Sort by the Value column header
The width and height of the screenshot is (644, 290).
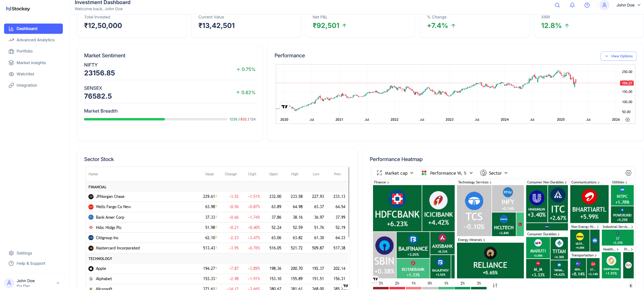(210, 174)
